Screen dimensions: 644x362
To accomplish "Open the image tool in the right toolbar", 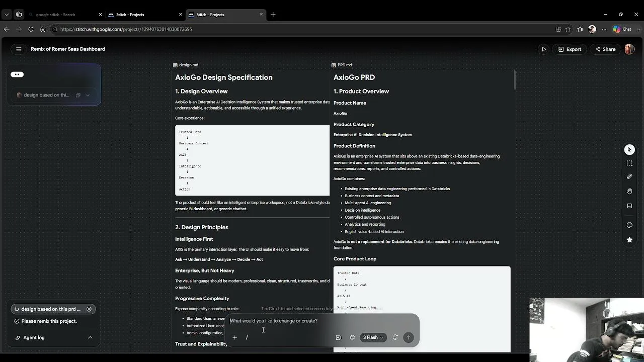I will [629, 206].
